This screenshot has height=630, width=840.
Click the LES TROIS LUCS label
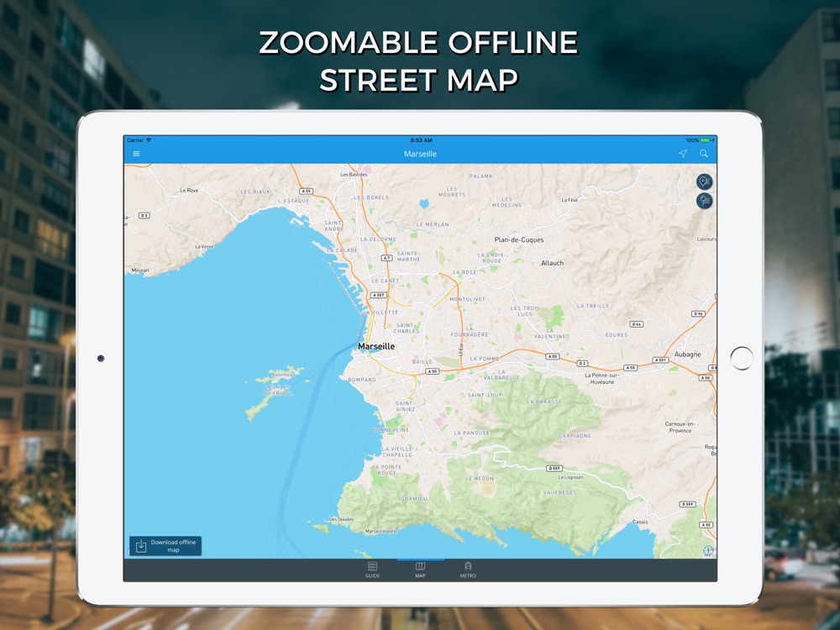tap(524, 311)
